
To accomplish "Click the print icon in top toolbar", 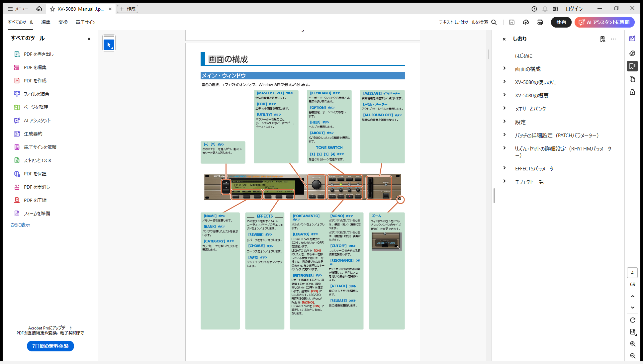I will click(539, 22).
